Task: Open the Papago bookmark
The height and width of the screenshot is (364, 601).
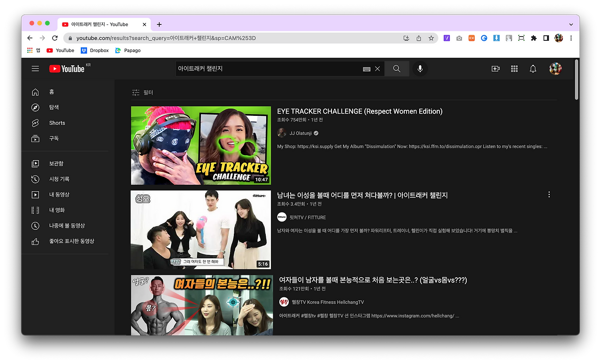Action: tap(128, 50)
